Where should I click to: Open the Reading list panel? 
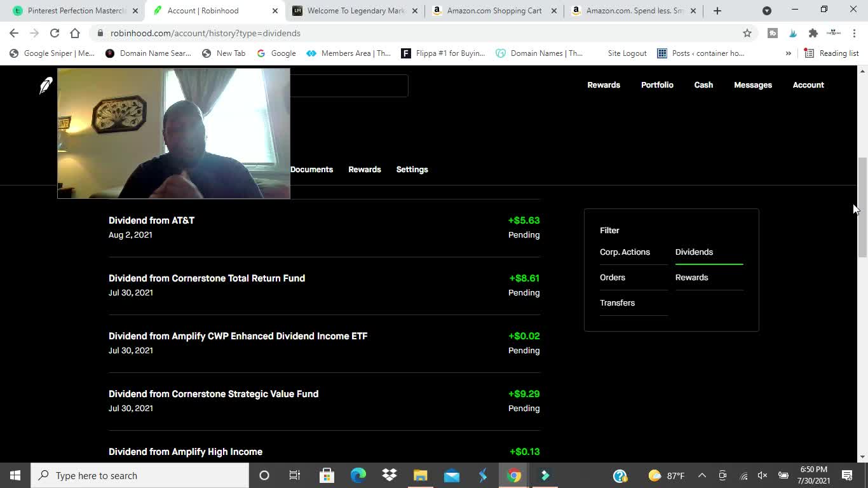point(832,53)
